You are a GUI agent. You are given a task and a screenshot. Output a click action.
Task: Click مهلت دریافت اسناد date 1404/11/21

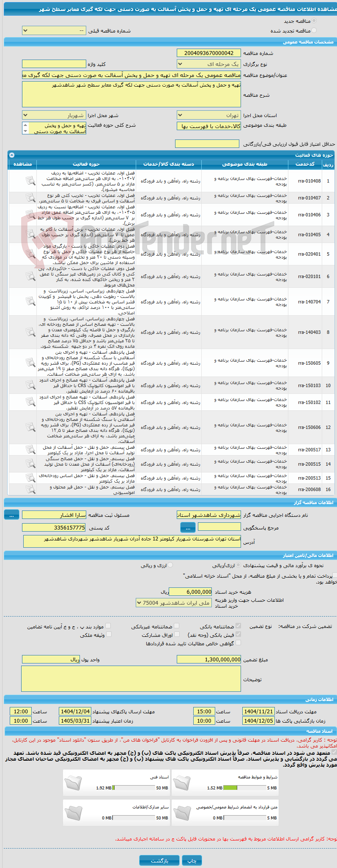point(259,712)
